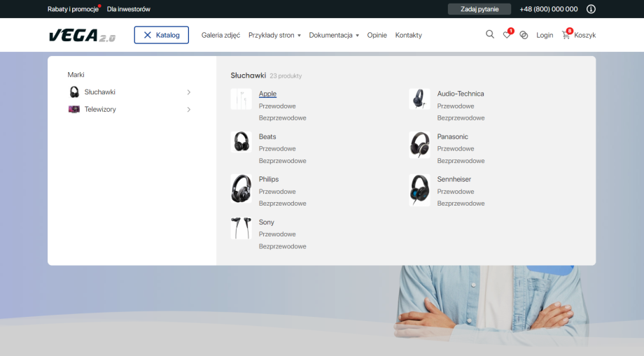Close the Katalog menu
This screenshot has width=644, height=356.
(161, 35)
